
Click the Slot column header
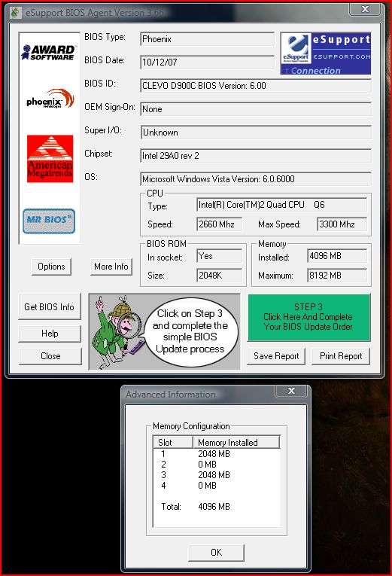(173, 442)
